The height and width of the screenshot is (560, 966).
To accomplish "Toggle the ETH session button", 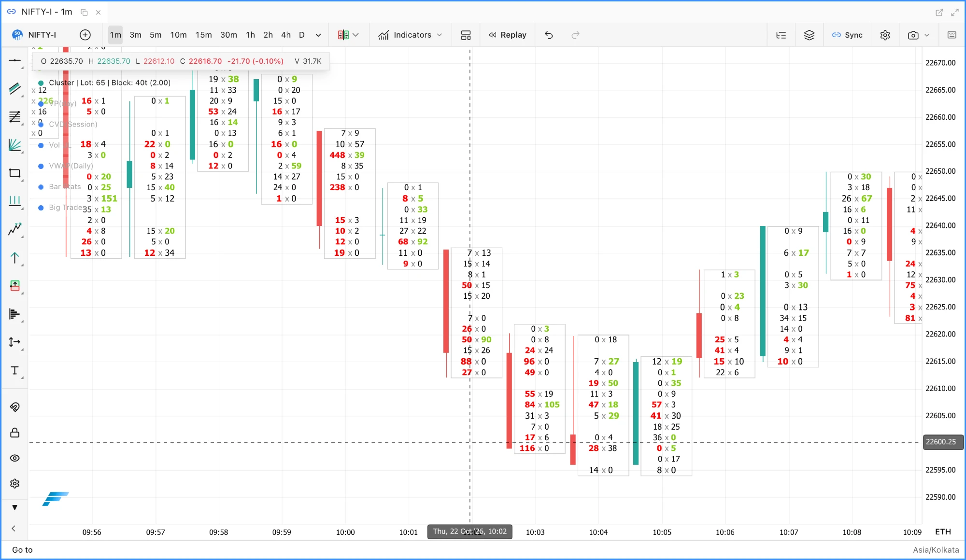I will pyautogui.click(x=943, y=532).
